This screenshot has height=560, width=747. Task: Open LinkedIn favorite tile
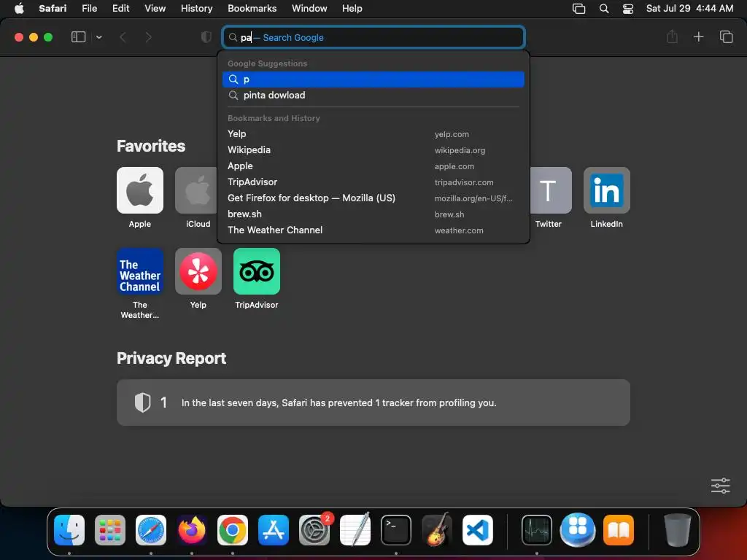click(x=606, y=190)
